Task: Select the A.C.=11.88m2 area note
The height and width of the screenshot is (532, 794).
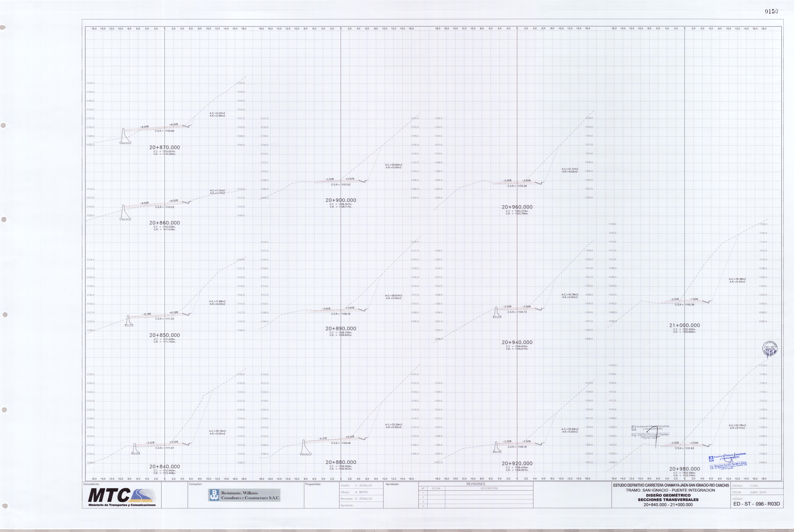Action: (217, 302)
